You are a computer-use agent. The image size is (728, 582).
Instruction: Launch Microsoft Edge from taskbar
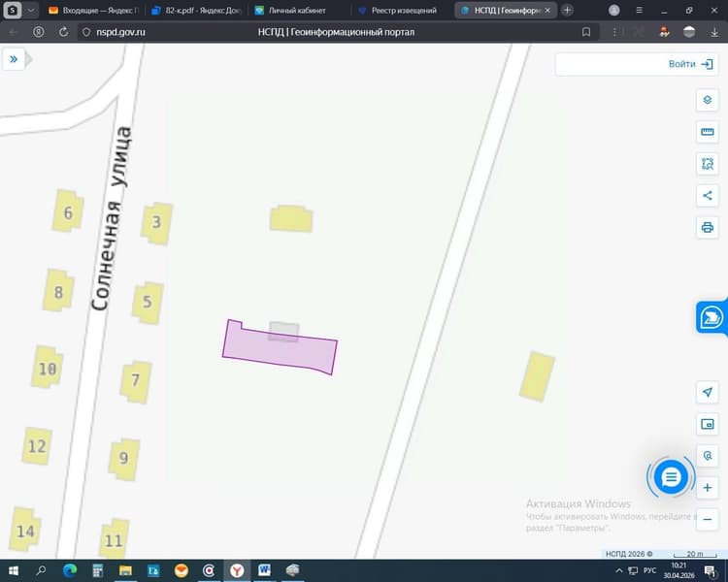click(x=70, y=570)
